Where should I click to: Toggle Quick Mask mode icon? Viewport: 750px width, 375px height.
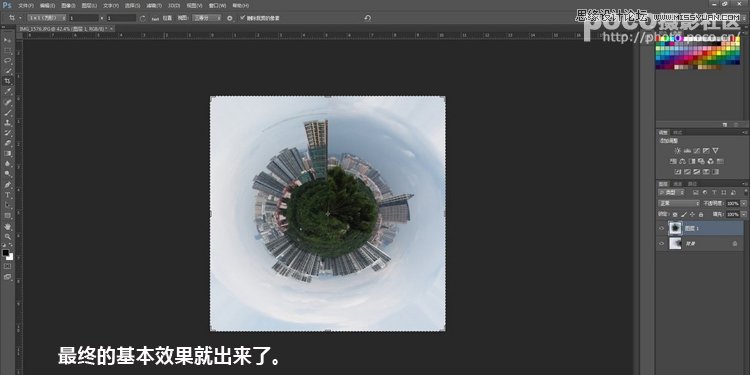[x=8, y=266]
